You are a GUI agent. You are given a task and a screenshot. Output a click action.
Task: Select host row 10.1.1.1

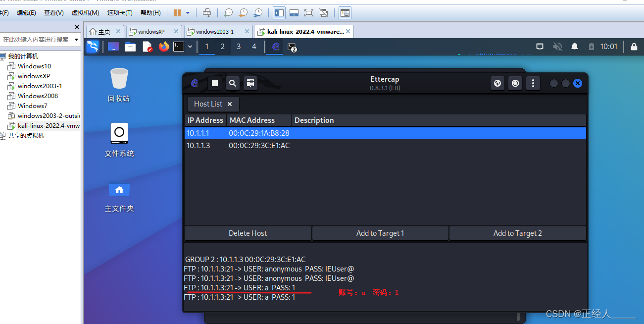(385, 133)
